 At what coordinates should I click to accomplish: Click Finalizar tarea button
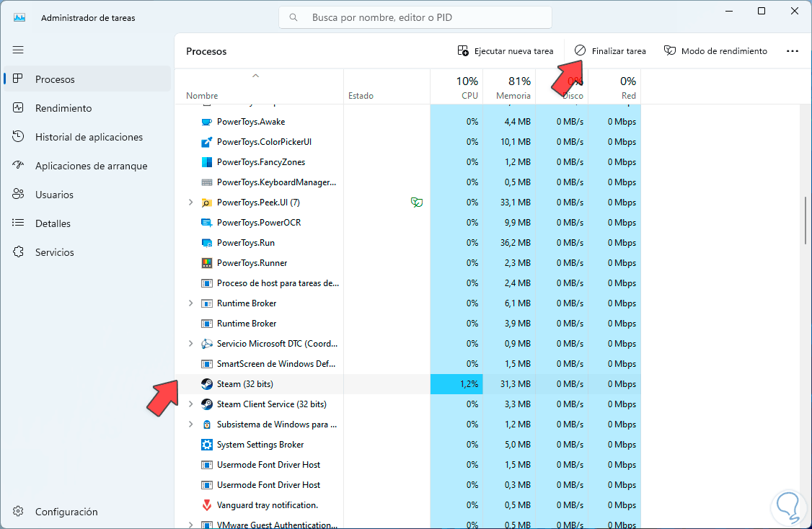point(610,50)
